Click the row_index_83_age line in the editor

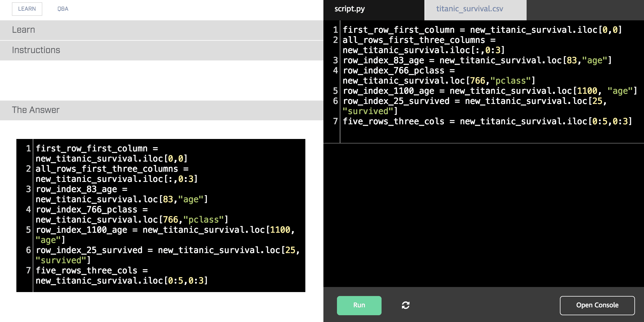point(477,60)
